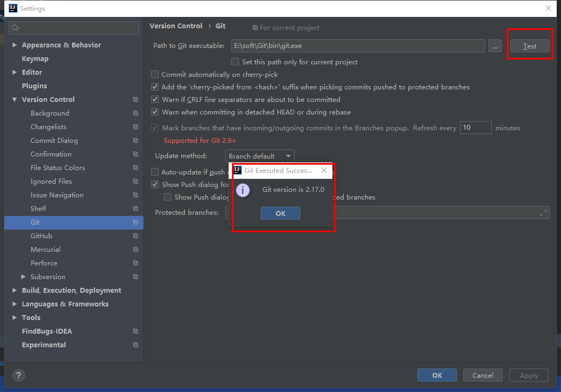Click the Apply button
This screenshot has height=392, width=561.
(x=529, y=375)
